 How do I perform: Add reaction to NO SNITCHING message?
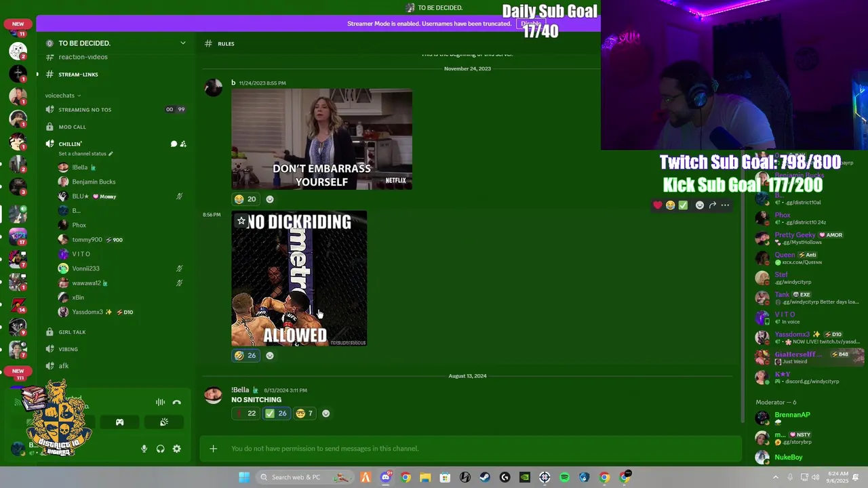(x=326, y=413)
